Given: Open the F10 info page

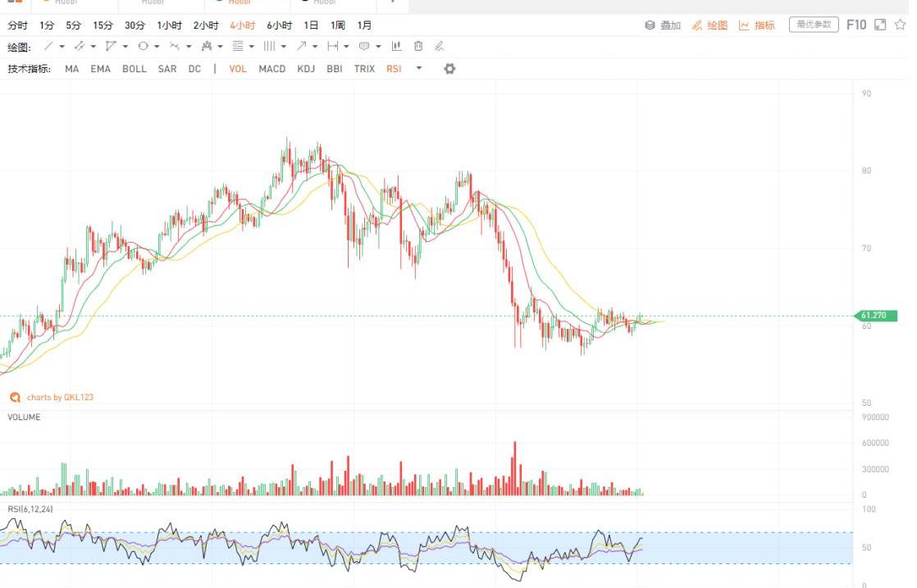Looking at the screenshot, I should [856, 25].
